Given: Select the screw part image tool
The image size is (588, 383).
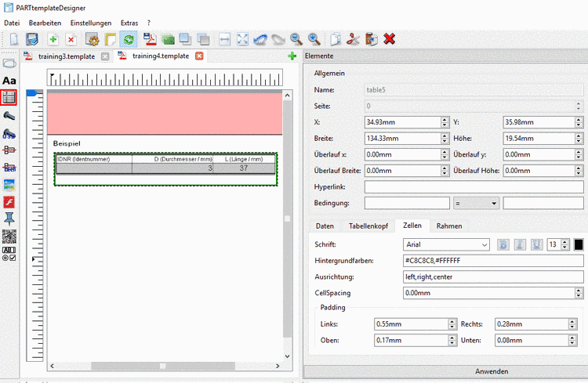Looking at the screenshot, I should point(9,115).
